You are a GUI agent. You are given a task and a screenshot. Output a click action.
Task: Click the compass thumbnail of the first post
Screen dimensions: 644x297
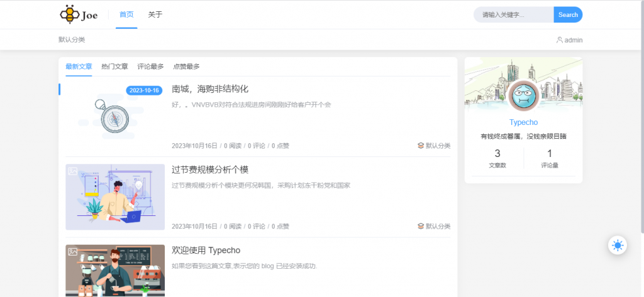114,117
